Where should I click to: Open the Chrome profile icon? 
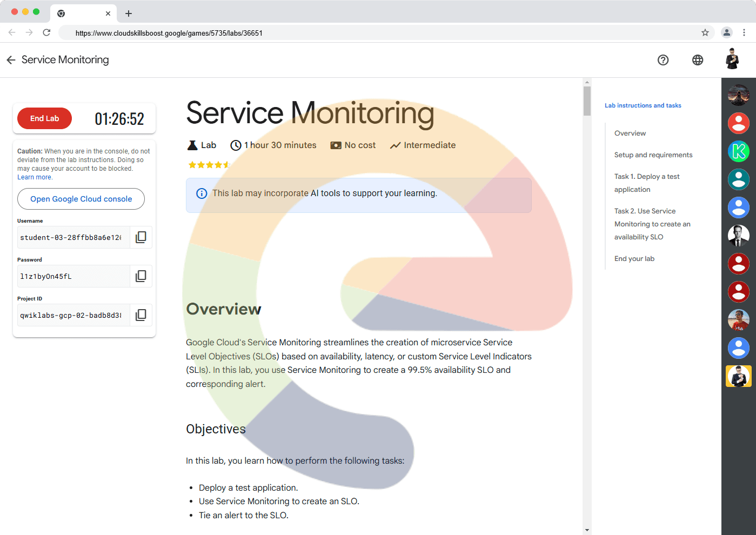point(727,32)
